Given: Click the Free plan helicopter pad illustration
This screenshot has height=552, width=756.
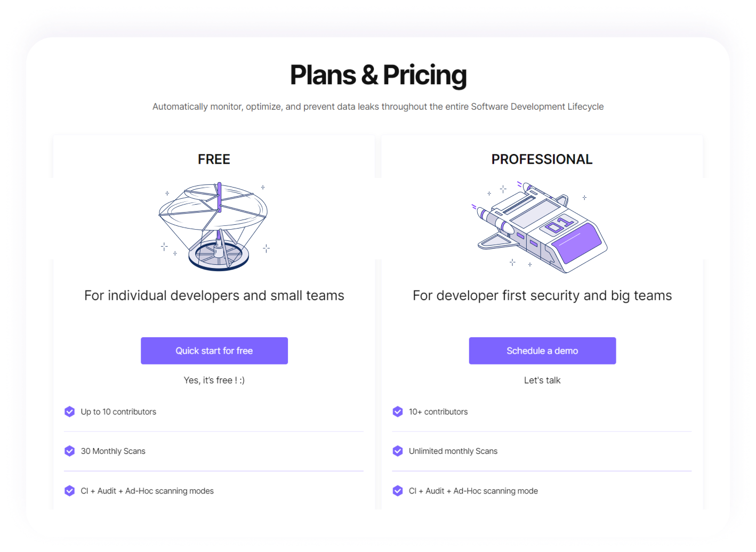Looking at the screenshot, I should [x=214, y=226].
